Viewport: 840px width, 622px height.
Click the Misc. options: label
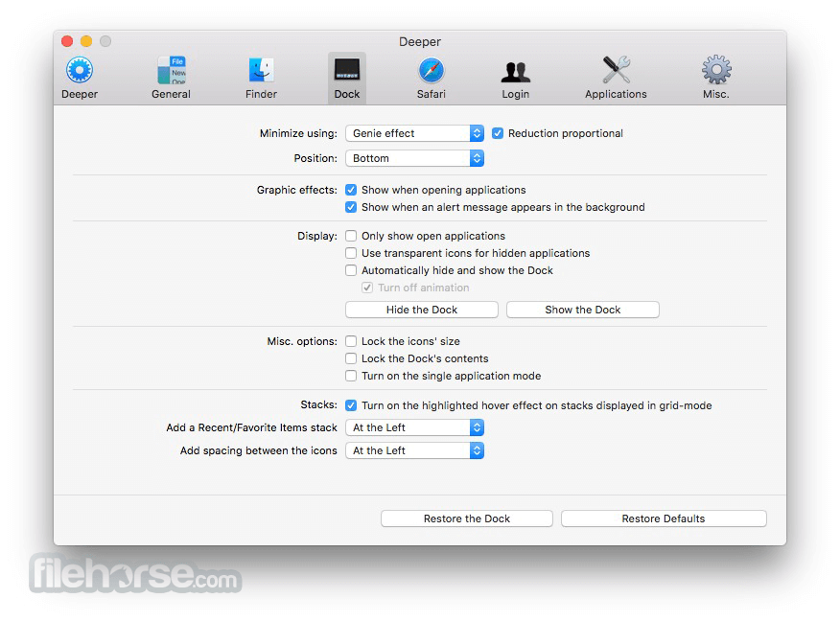[302, 341]
